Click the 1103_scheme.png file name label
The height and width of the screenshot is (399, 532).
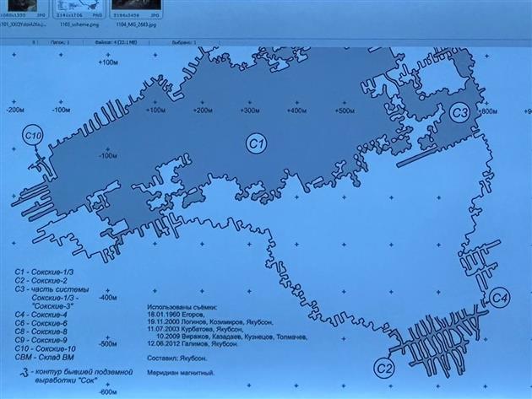coord(77,26)
